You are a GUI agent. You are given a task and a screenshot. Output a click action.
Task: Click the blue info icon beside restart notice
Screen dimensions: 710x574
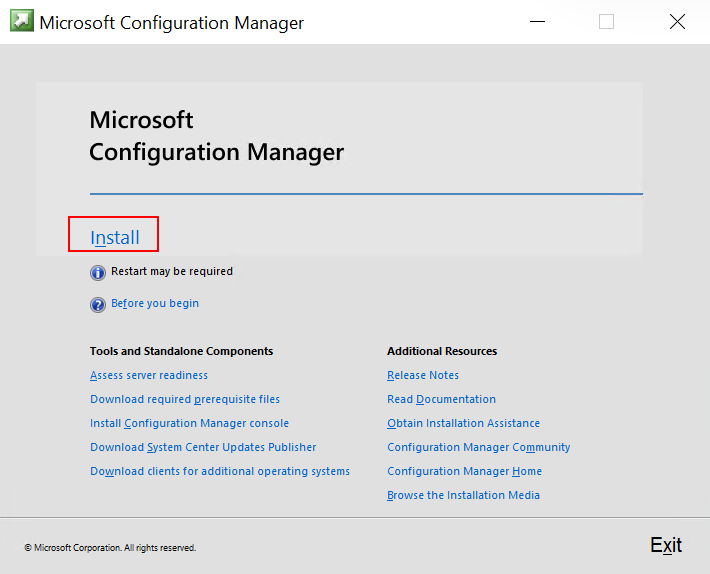(x=98, y=272)
